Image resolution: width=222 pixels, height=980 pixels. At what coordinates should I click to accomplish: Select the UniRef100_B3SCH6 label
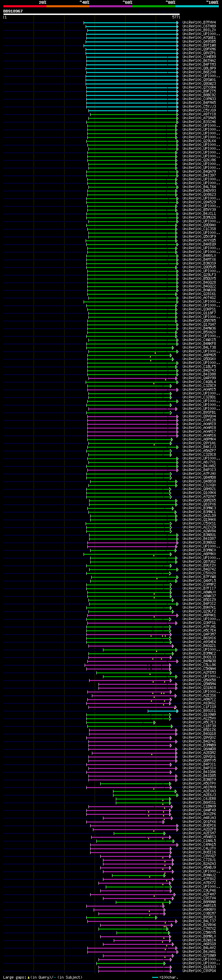pos(199,122)
